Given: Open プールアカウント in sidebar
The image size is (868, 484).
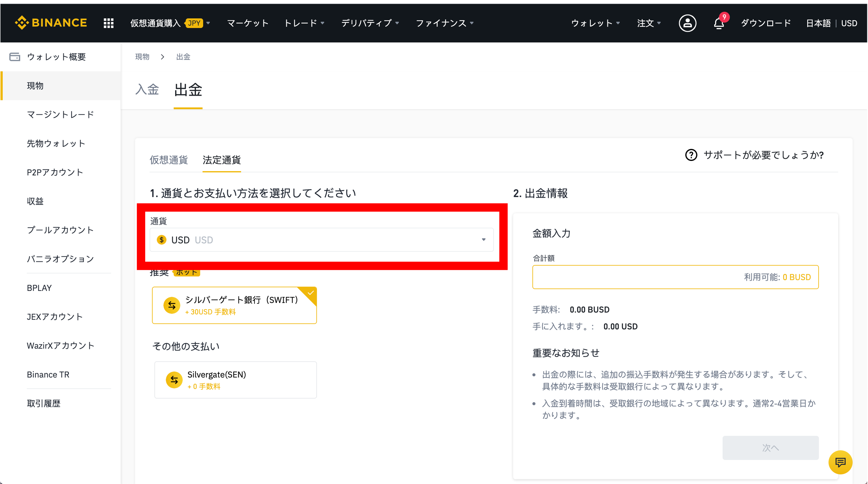Looking at the screenshot, I should 60,230.
